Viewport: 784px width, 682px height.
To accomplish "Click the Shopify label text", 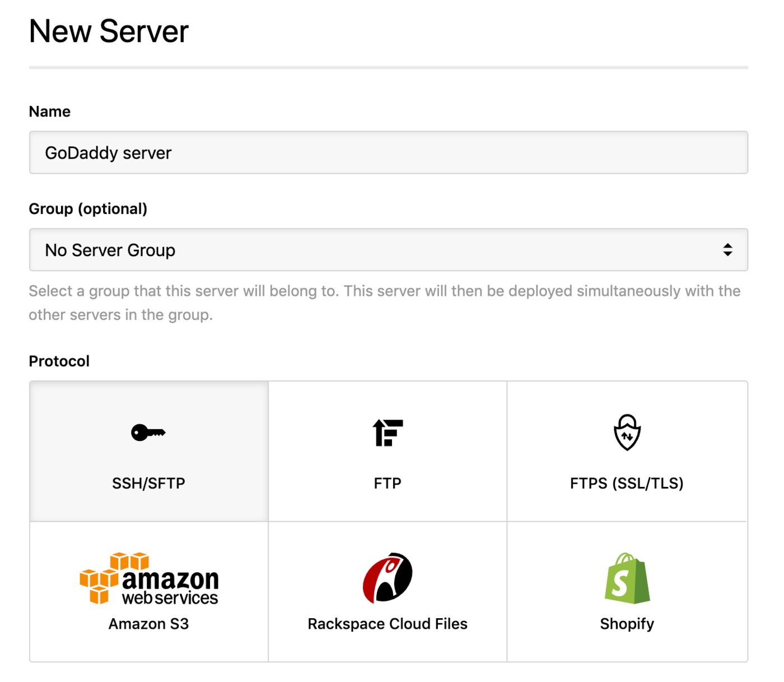I will (627, 624).
